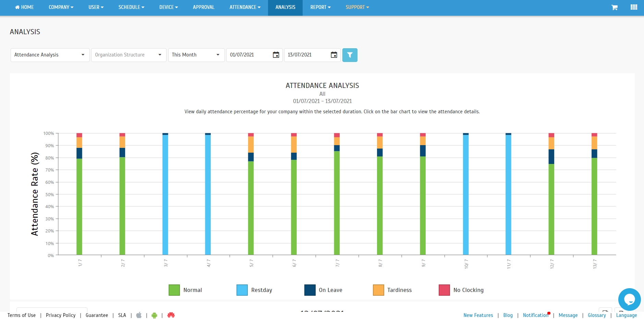Screen dimensions: 644x319
Task: Open the live chat bubble
Action: [x=629, y=299]
